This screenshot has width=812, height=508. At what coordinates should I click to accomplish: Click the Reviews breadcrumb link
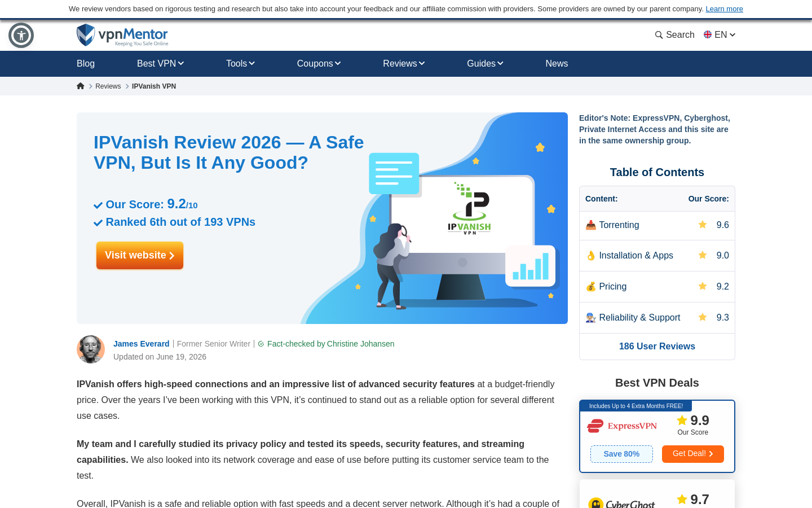[x=108, y=86]
